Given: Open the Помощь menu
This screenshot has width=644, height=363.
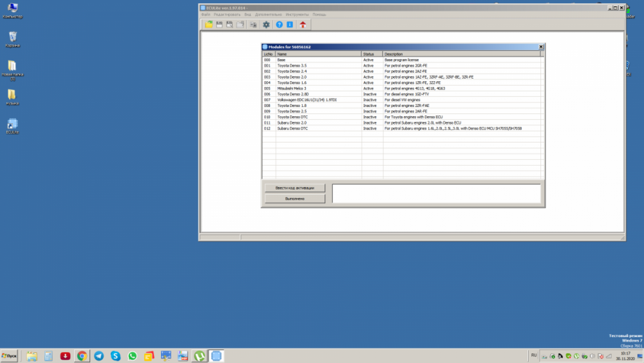Looking at the screenshot, I should (319, 14).
